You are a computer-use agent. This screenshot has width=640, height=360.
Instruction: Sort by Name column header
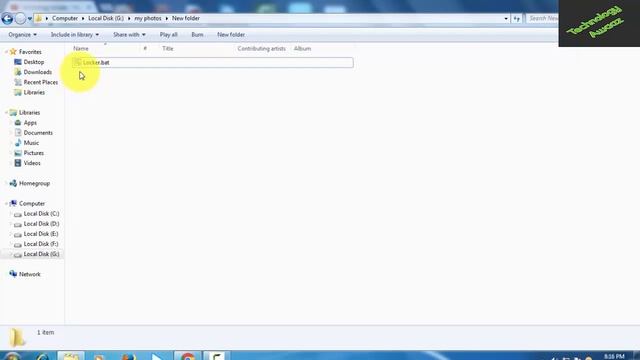coord(81,49)
